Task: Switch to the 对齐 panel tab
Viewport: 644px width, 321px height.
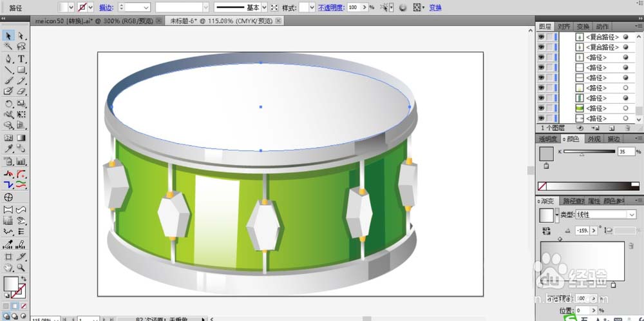Action: tap(564, 26)
